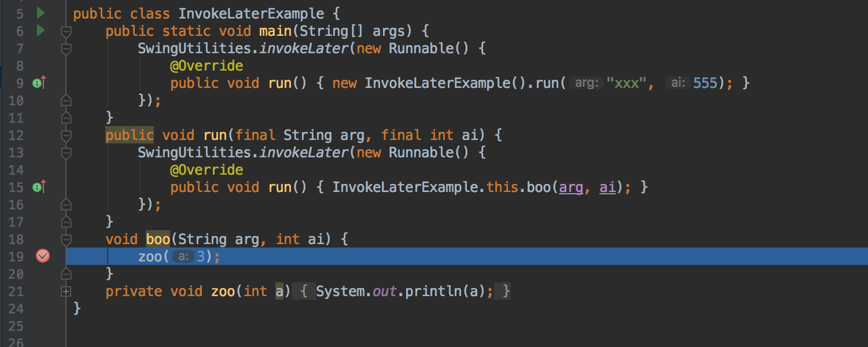Click the fold end marker on line 16
The height and width of the screenshot is (347, 868).
tap(66, 204)
